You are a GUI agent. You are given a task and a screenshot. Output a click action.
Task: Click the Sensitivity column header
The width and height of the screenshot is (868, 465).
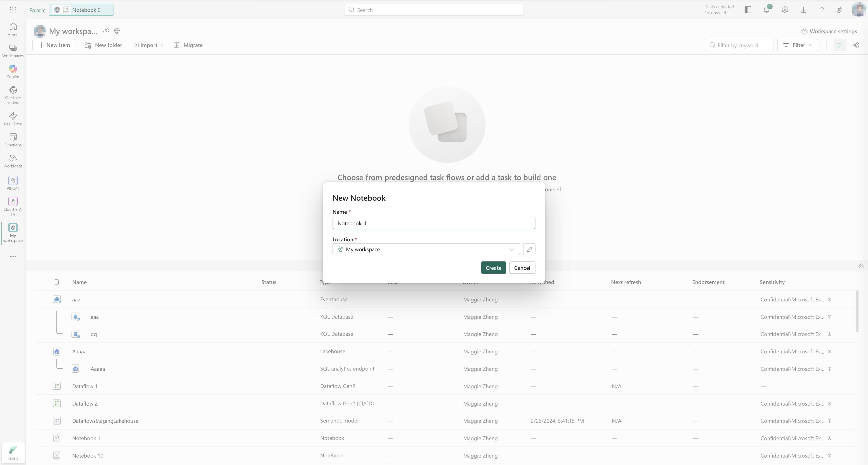[x=772, y=282]
